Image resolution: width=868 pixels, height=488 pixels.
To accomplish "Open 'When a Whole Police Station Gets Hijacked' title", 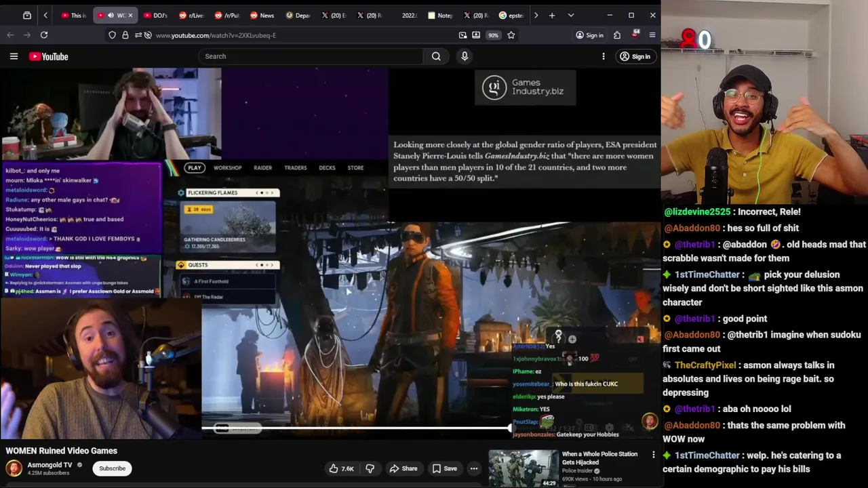I will tap(599, 458).
